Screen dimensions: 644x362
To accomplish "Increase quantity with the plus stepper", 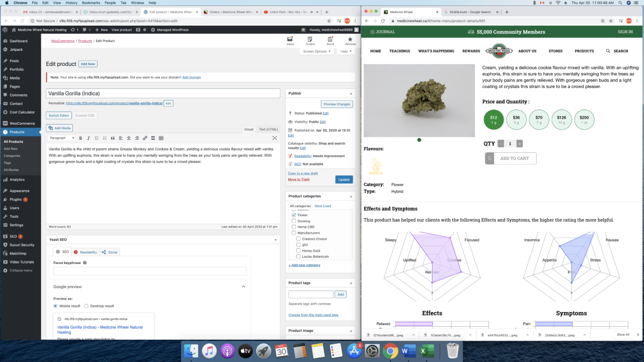I will (x=520, y=144).
